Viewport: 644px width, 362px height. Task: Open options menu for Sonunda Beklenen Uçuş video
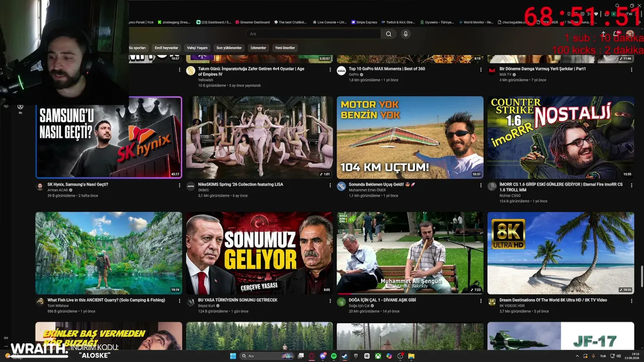point(480,185)
